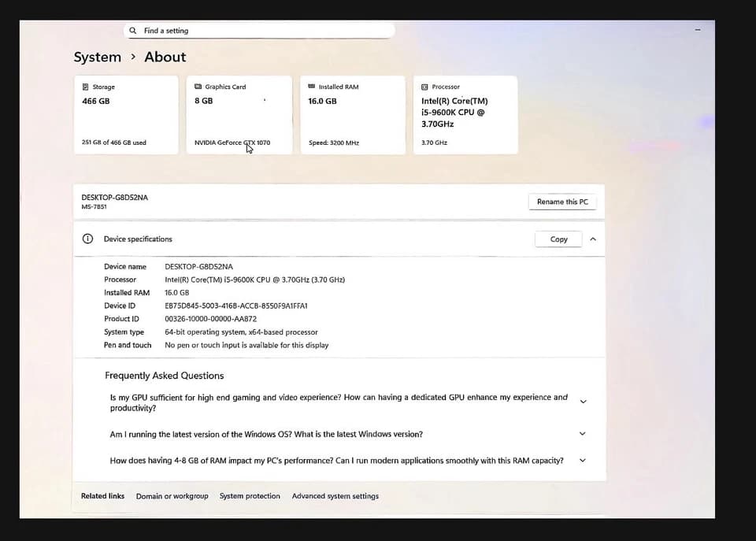
Task: Open System protection link
Action: coord(250,496)
